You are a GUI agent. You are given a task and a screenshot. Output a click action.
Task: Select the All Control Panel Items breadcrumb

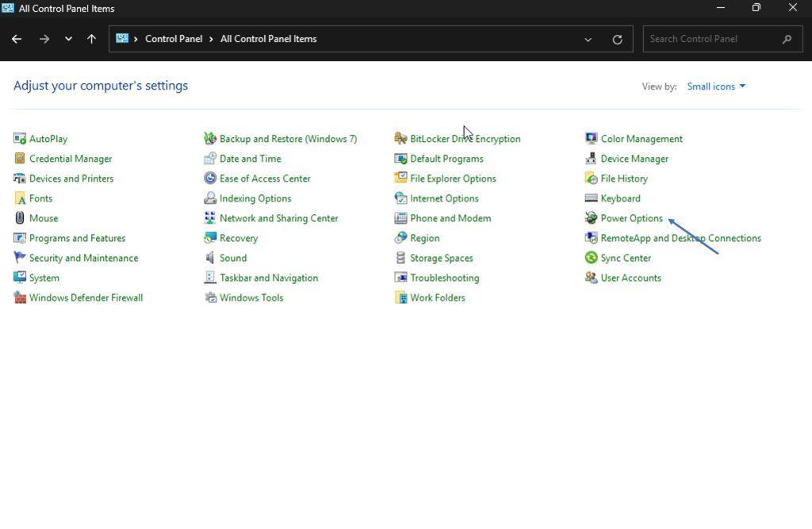(x=268, y=39)
